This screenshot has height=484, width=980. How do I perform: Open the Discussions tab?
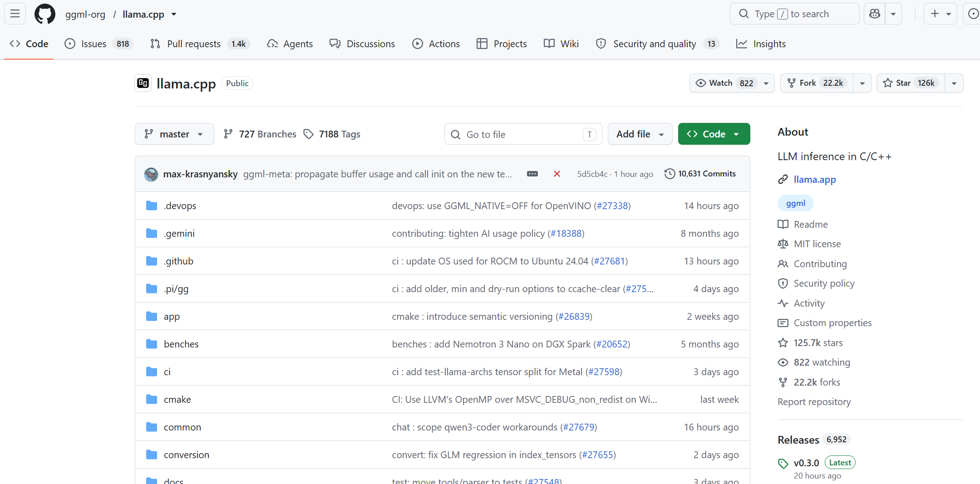click(x=362, y=44)
